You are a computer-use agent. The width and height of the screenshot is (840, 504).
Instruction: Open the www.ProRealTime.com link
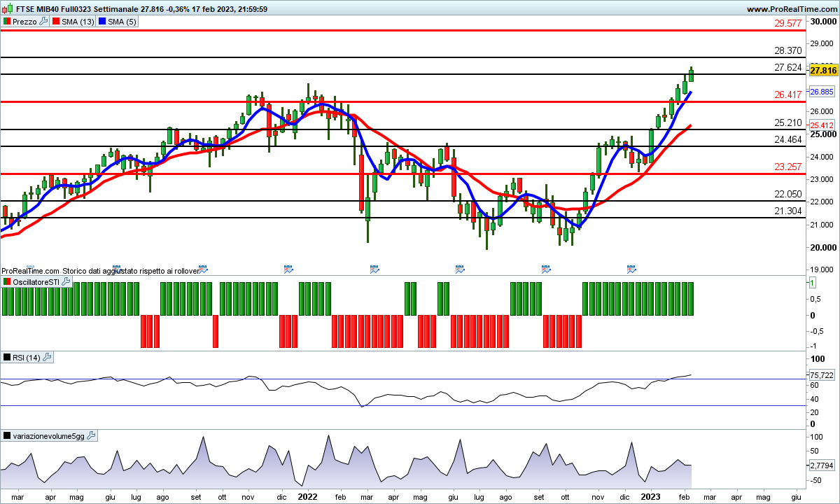click(792, 9)
